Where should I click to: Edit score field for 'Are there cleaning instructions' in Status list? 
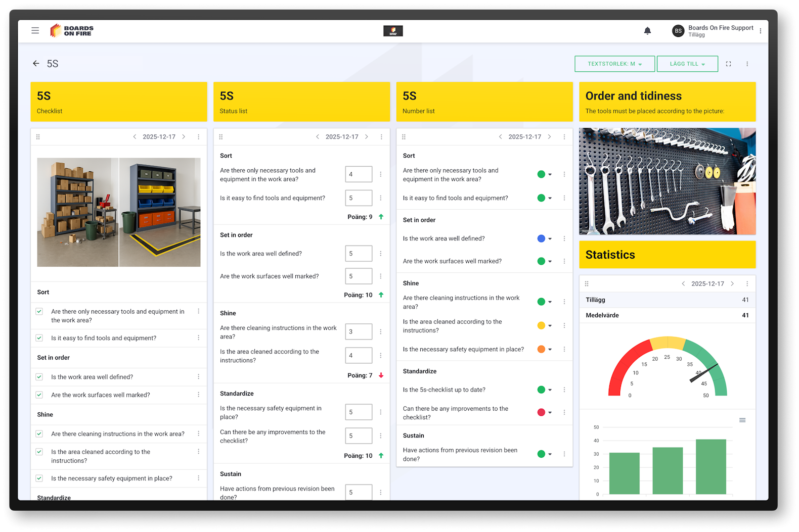tap(359, 332)
